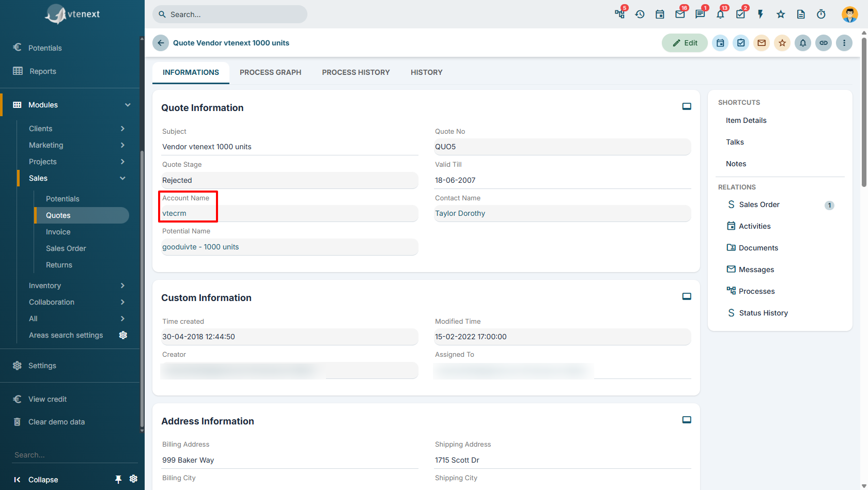Open notifications bell with 13 badge
Screen dimensions: 868x490
(x=720, y=14)
